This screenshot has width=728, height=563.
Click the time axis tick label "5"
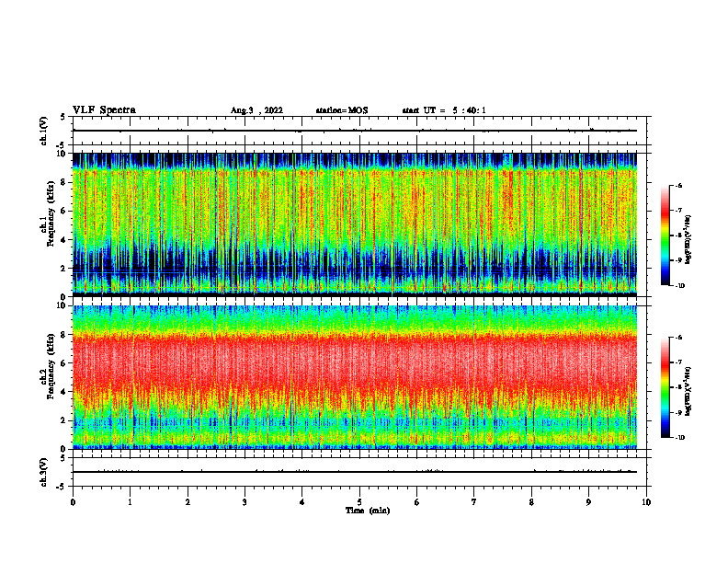pyautogui.click(x=359, y=502)
